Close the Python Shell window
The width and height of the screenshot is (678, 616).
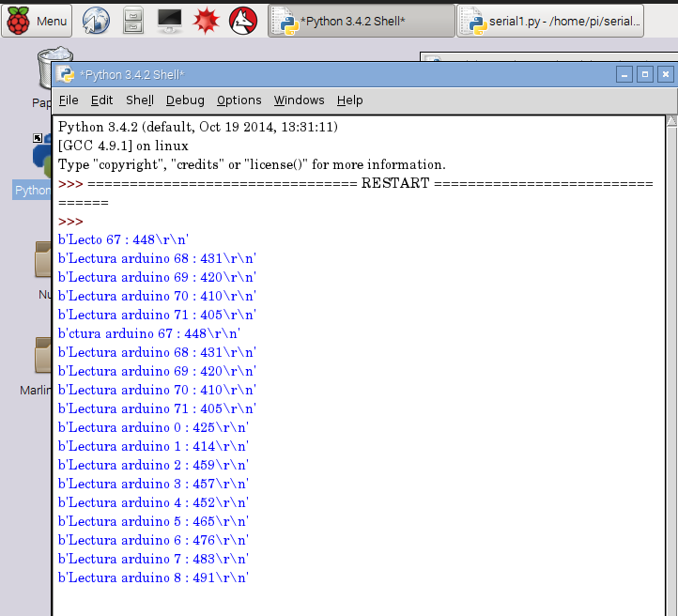tap(666, 74)
